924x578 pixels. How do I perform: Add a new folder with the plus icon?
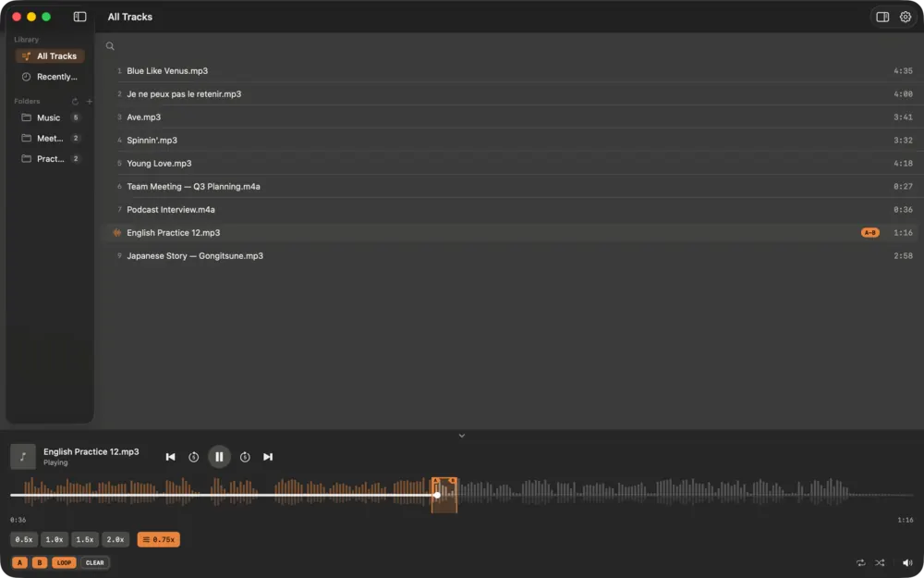click(90, 102)
